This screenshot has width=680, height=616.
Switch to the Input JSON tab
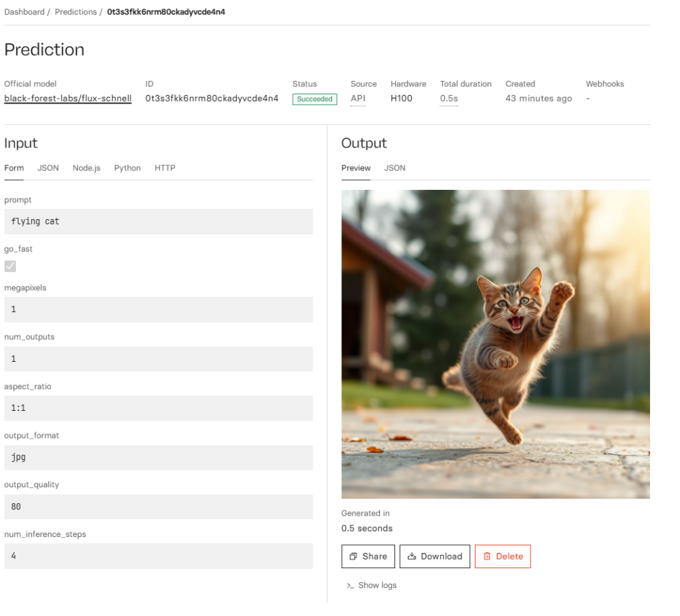tap(48, 168)
